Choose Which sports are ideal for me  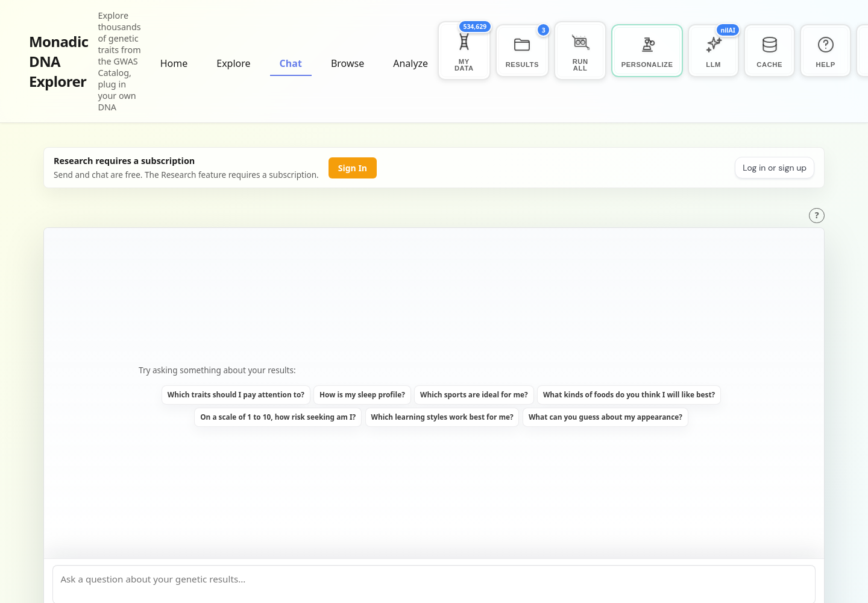tap(474, 395)
